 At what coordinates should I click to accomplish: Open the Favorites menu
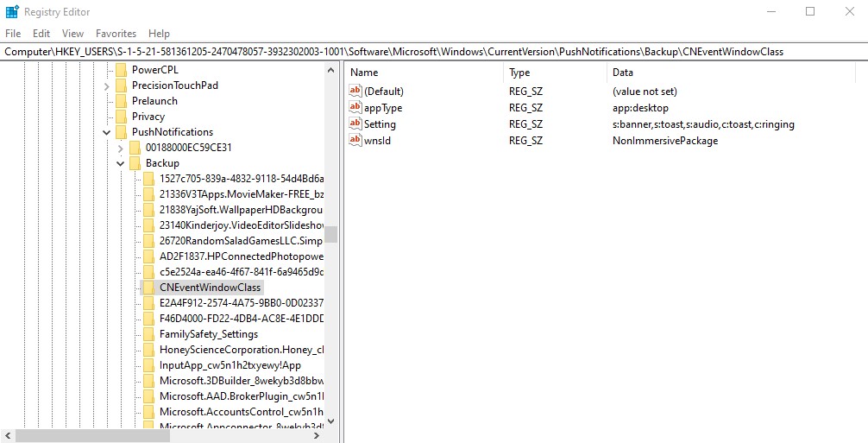[116, 34]
